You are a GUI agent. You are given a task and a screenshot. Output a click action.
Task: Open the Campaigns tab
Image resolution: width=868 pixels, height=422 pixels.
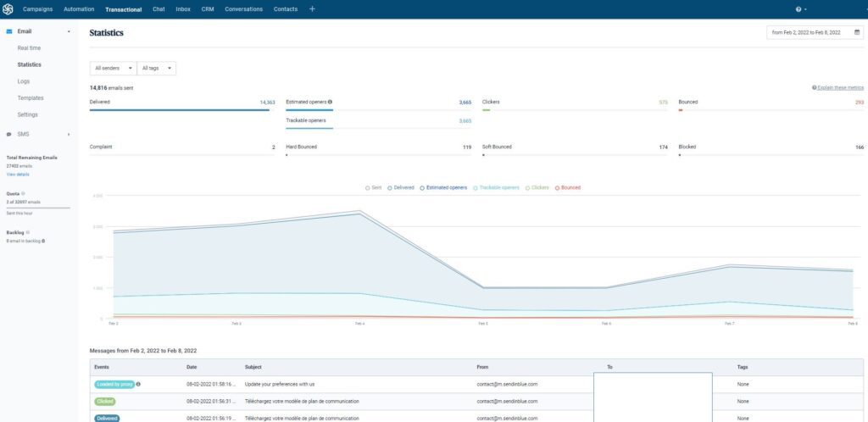[37, 9]
